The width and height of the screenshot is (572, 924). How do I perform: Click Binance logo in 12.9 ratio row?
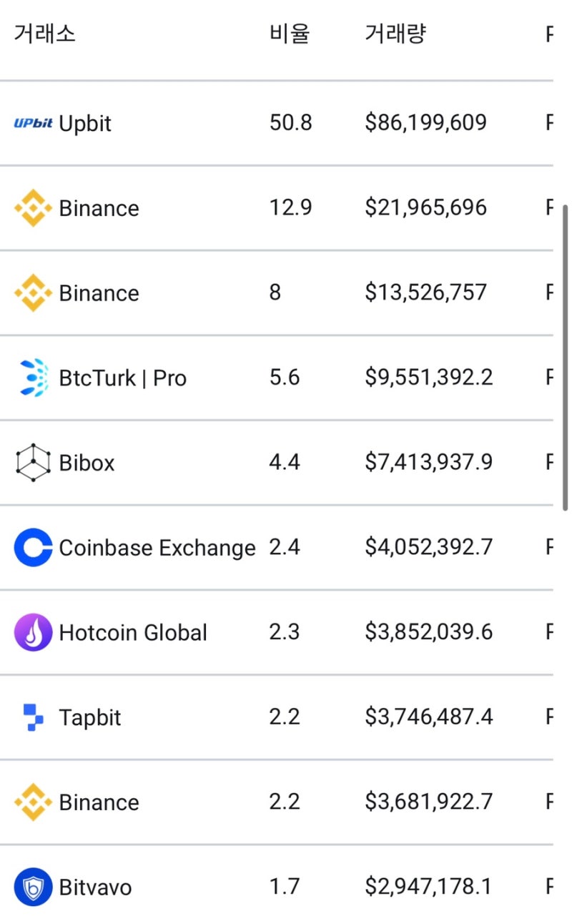pyautogui.click(x=33, y=208)
